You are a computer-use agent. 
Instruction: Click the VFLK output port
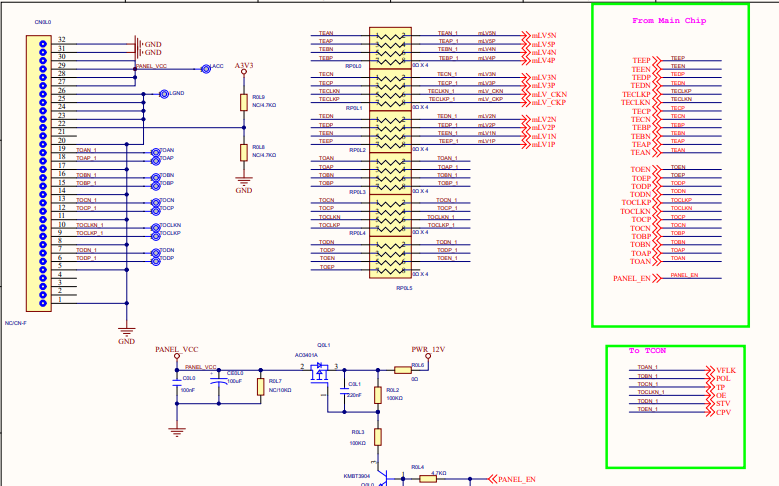(721, 371)
